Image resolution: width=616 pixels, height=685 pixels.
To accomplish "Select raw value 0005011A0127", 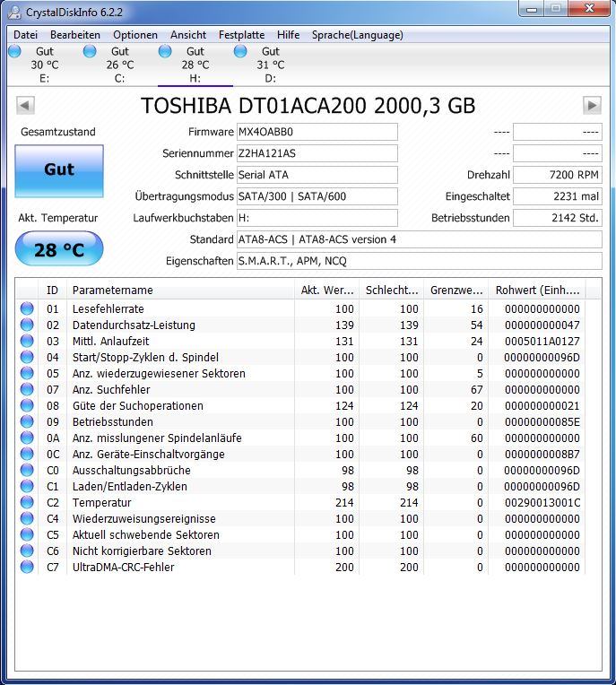I will [x=542, y=342].
